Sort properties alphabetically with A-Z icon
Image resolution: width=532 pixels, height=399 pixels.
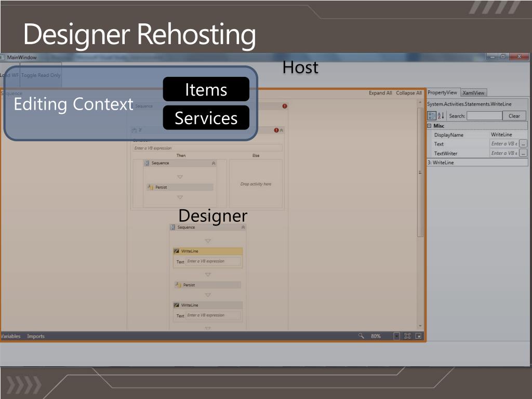click(441, 116)
